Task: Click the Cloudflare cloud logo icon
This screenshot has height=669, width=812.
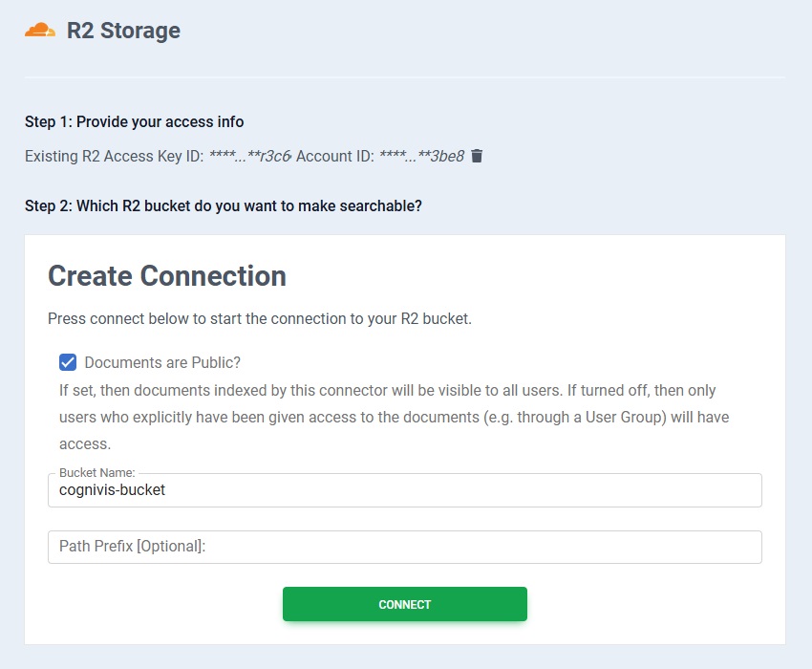Action: pos(40,31)
